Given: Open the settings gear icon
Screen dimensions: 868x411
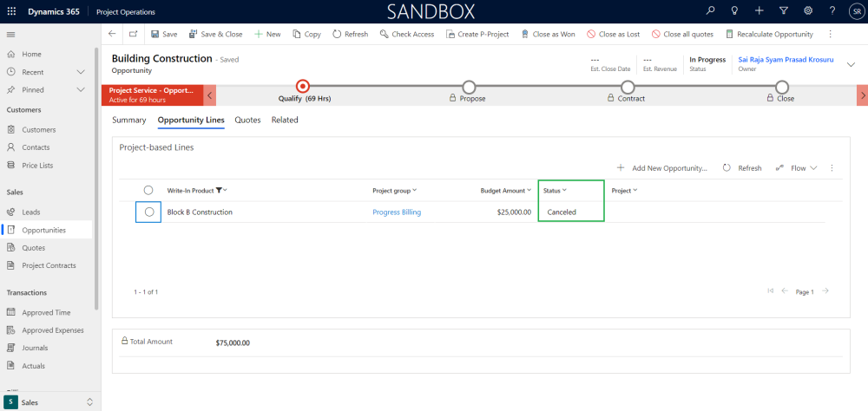Looking at the screenshot, I should [808, 11].
